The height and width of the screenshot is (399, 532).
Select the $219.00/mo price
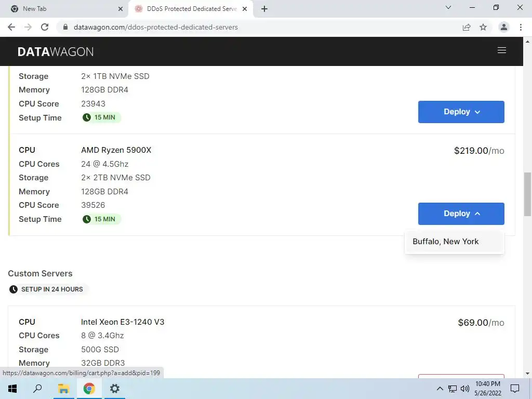pos(479,151)
